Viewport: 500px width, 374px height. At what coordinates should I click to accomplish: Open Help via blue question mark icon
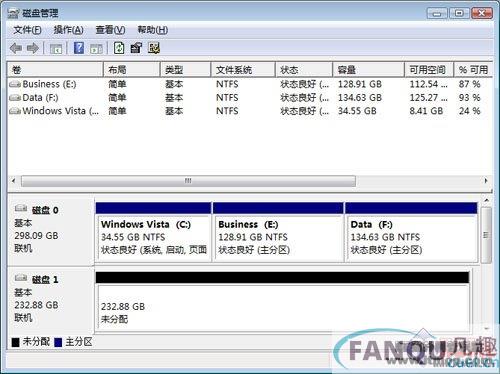[79, 48]
